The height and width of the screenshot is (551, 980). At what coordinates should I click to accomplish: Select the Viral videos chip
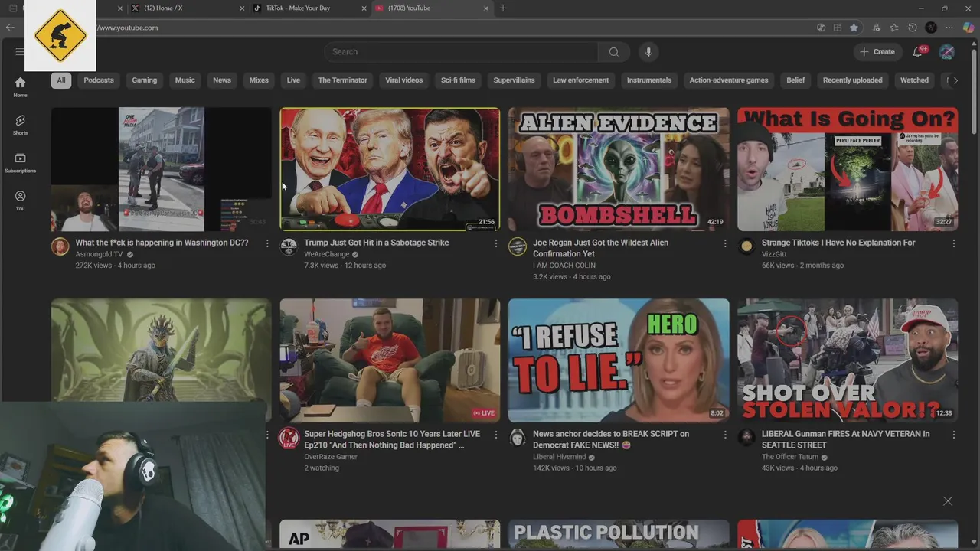click(404, 80)
